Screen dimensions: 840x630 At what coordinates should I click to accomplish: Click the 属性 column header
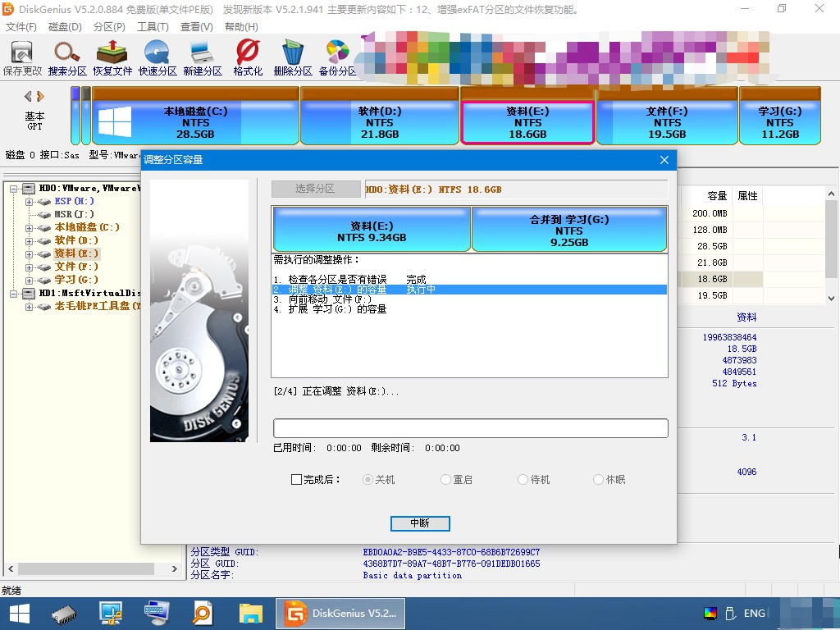[x=748, y=196]
